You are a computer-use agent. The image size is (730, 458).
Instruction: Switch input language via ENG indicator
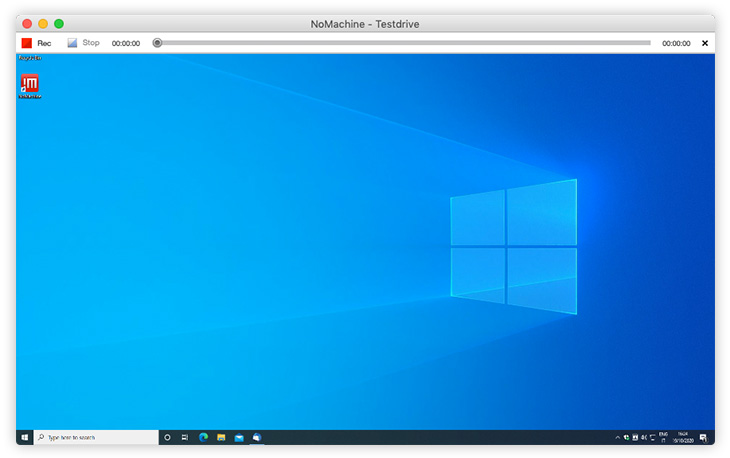coord(663,437)
